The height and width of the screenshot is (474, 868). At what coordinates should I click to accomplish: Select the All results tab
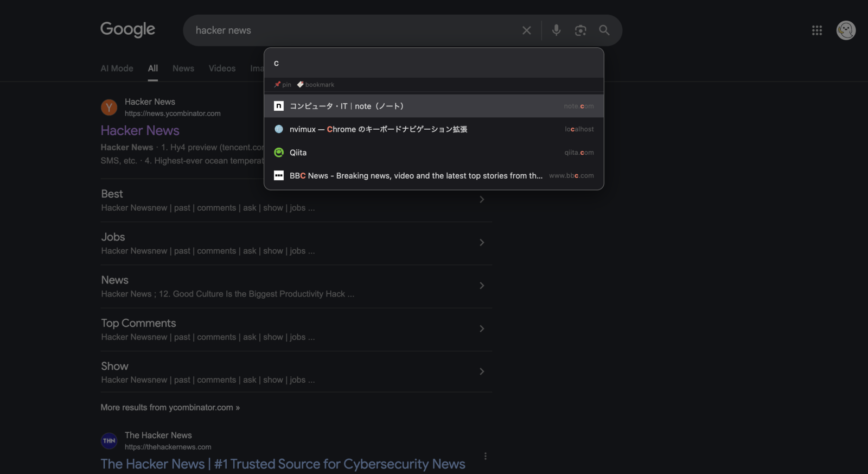coord(153,68)
